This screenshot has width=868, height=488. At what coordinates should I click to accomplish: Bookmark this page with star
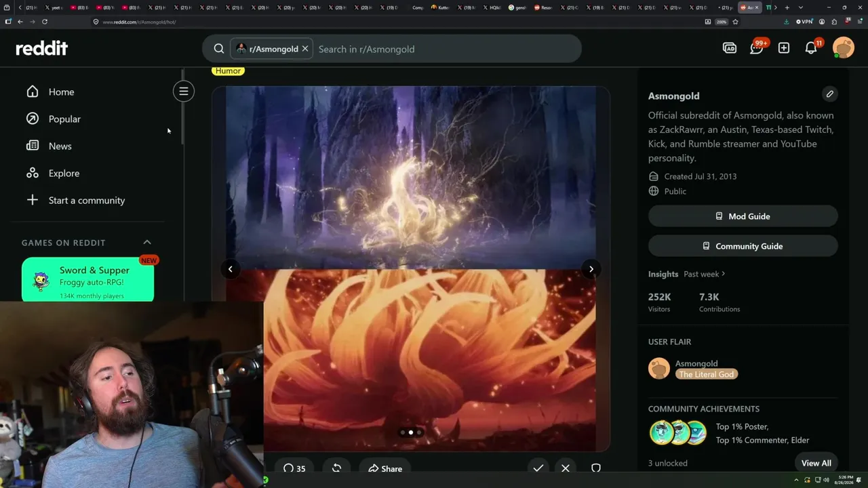pos(735,22)
